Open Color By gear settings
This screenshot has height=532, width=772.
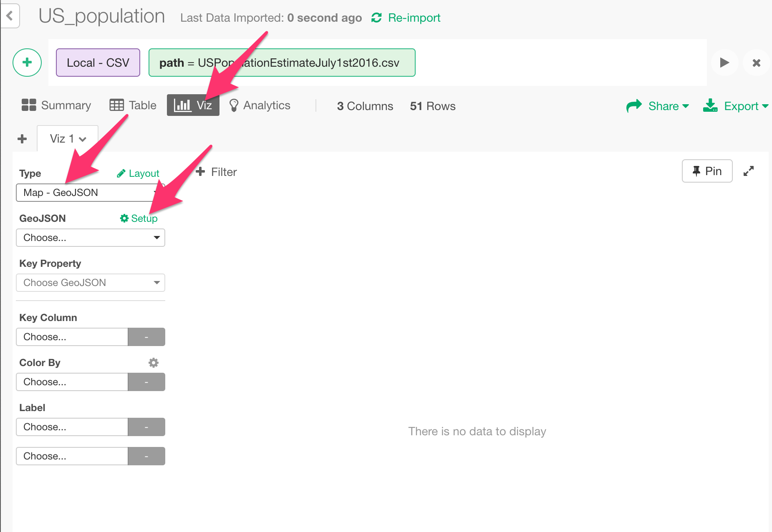click(x=154, y=363)
